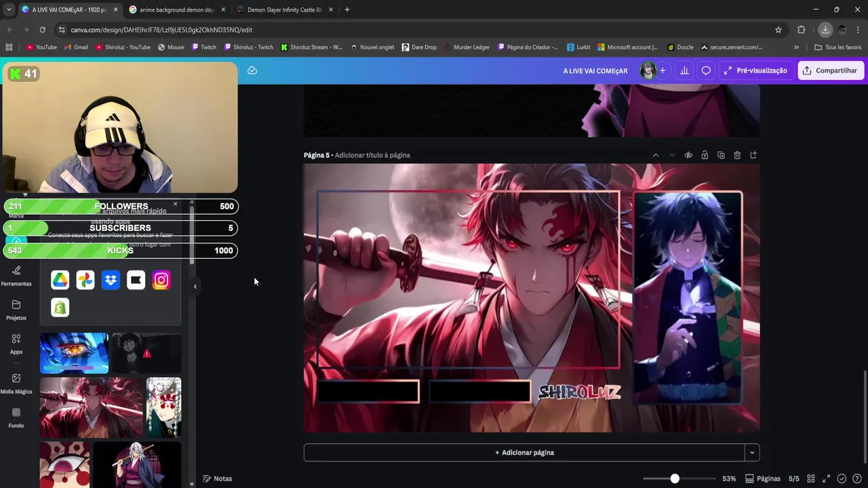Toggle hide page 5 eye icon
The height and width of the screenshot is (488, 868).
688,155
